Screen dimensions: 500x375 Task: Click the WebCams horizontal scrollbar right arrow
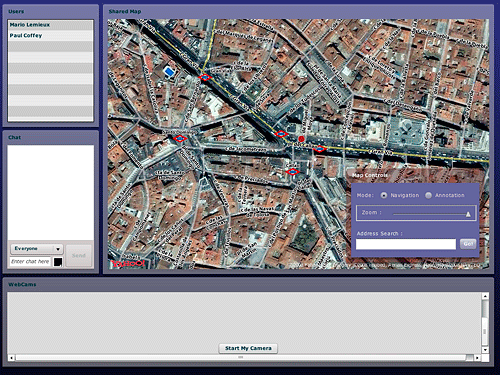477,358
